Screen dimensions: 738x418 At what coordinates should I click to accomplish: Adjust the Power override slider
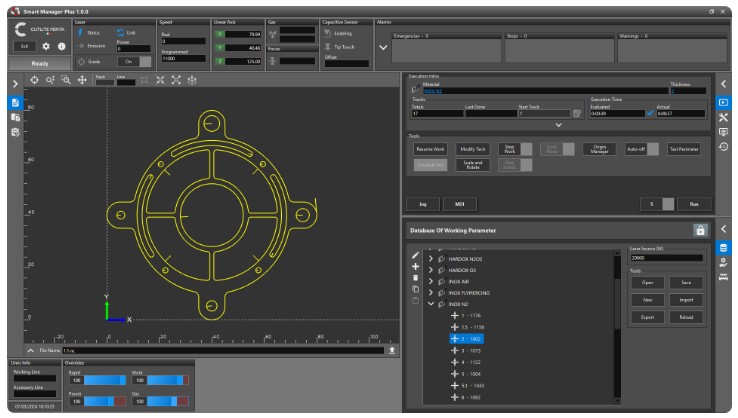[x=105, y=402]
